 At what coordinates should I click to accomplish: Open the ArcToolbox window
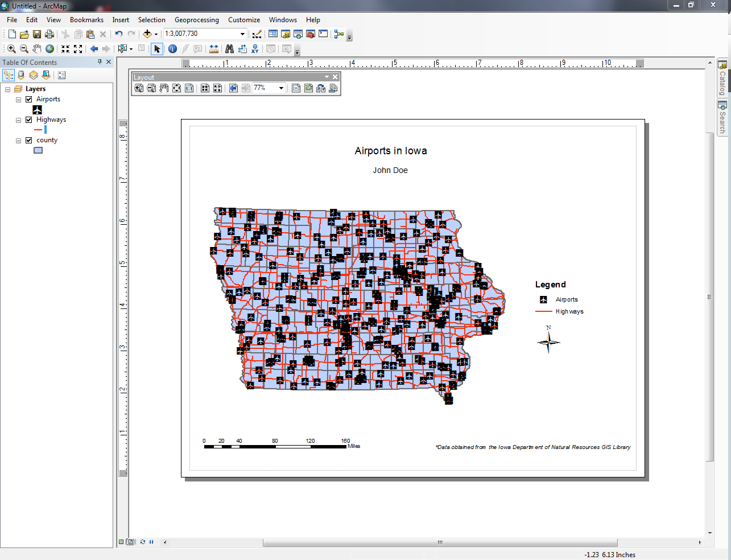click(x=311, y=34)
